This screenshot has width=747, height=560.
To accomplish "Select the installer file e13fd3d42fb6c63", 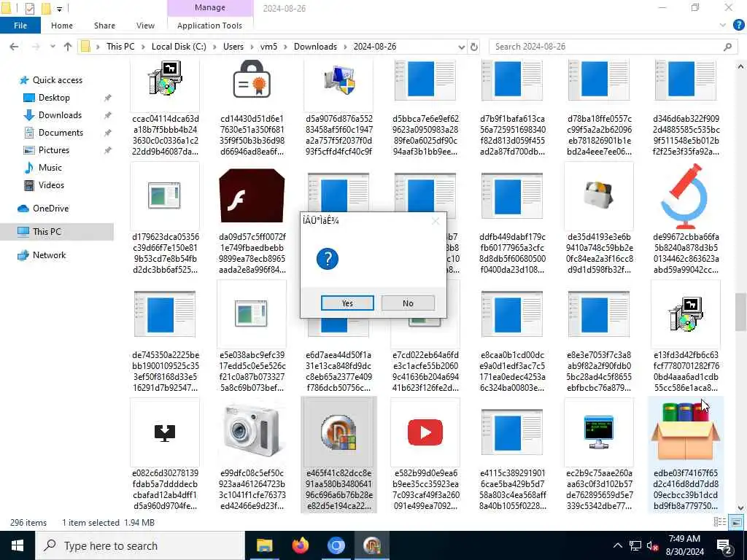I will (686, 337).
